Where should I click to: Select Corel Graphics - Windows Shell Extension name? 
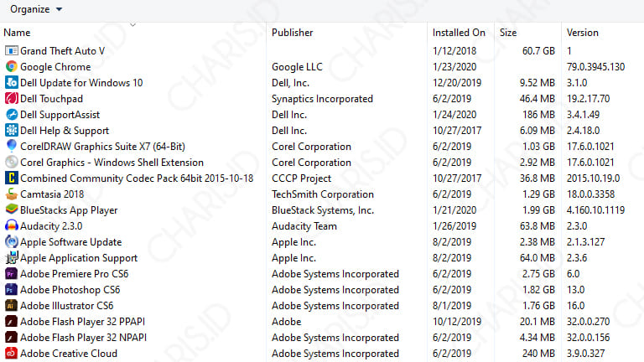pyautogui.click(x=112, y=163)
